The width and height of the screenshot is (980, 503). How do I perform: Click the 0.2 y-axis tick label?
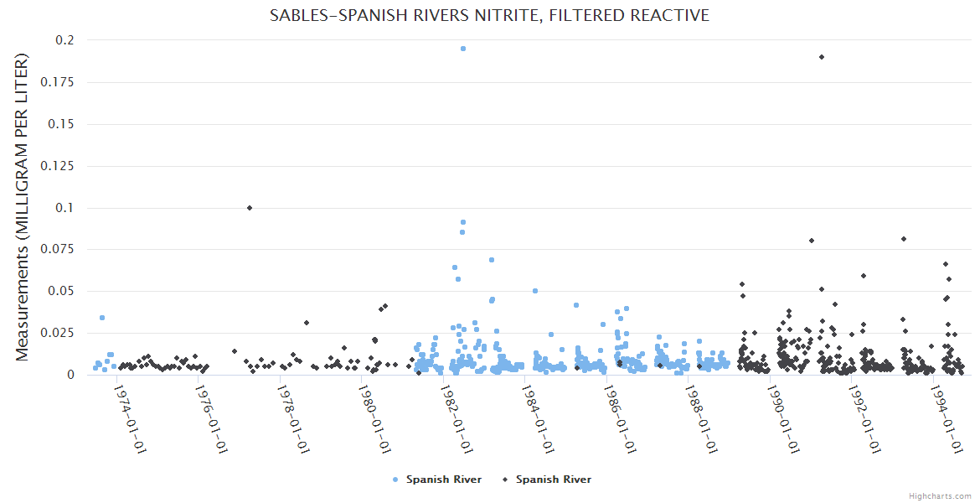pyautogui.click(x=65, y=40)
